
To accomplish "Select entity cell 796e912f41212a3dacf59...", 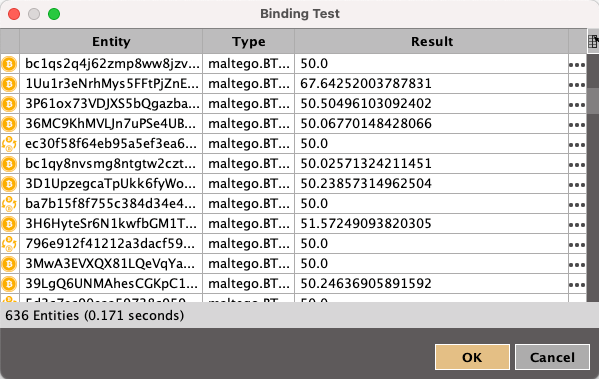I will pyautogui.click(x=111, y=244).
